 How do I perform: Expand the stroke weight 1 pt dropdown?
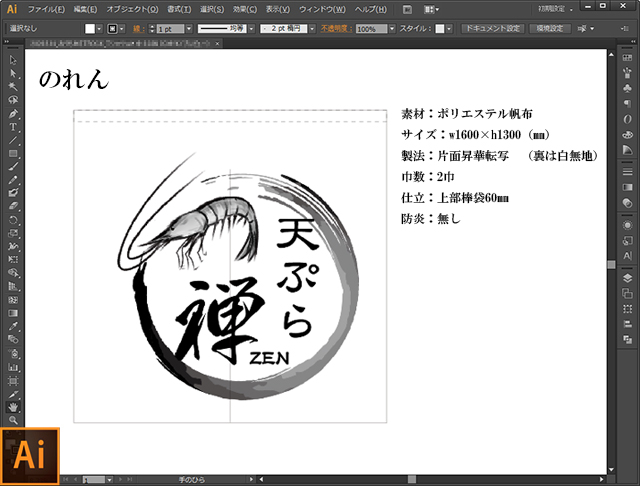pyautogui.click(x=189, y=29)
